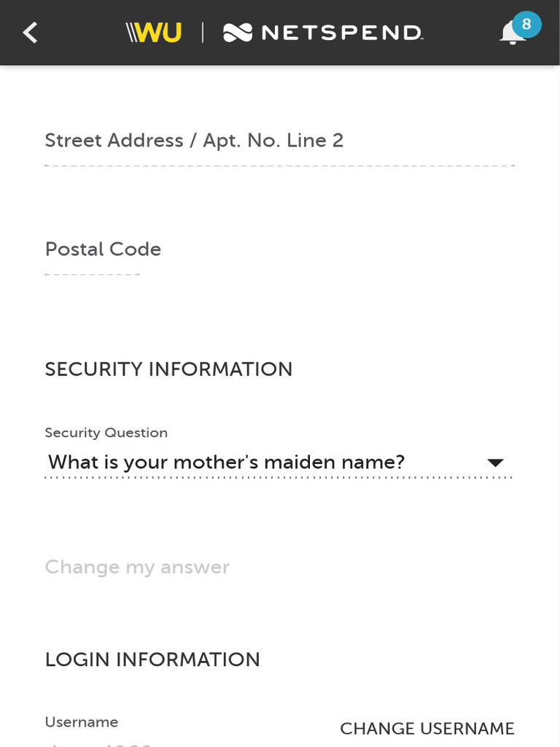Viewport: 560px width, 747px height.
Task: Open the mother's maiden name question dropdown
Action: point(226,462)
